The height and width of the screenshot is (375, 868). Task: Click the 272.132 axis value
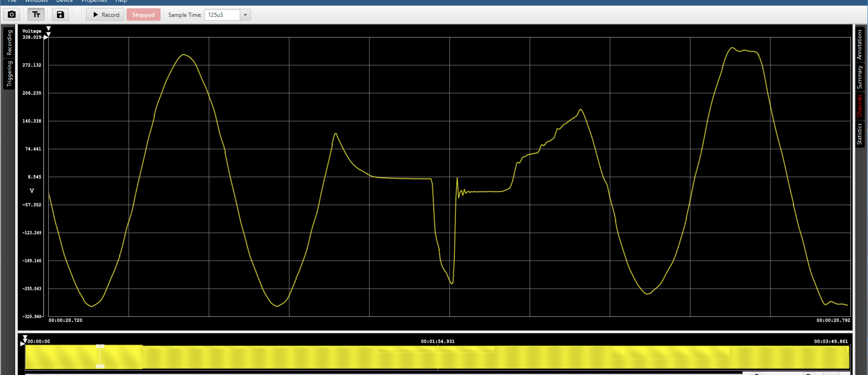click(x=32, y=65)
